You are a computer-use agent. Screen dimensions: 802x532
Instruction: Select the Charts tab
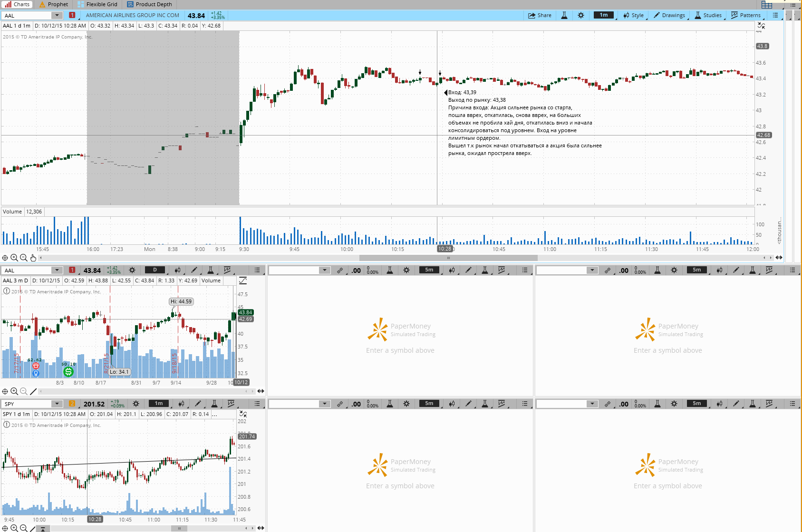pos(17,4)
